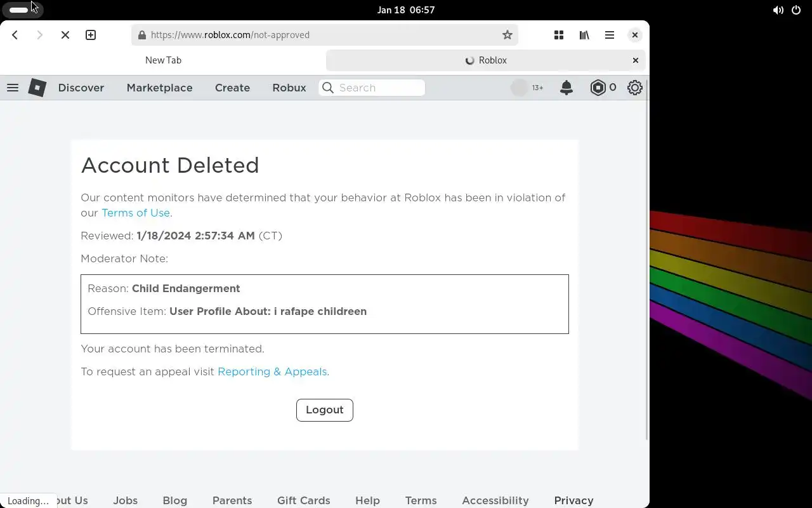Screen dimensions: 812x508
Task: Bookmark this page with the star icon
Action: click(507, 35)
